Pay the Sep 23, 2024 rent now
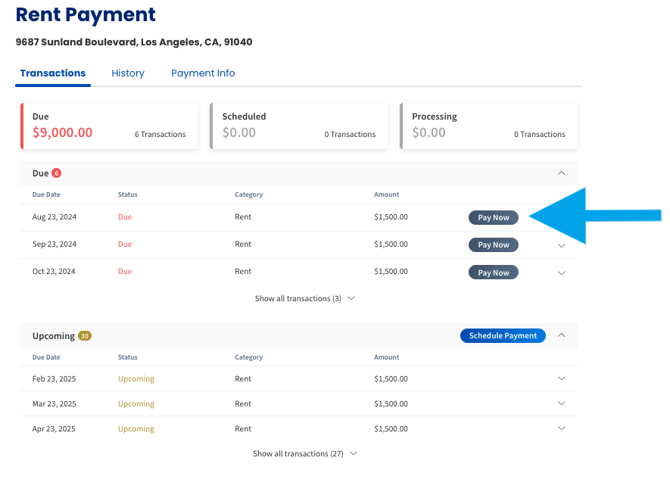 click(494, 245)
